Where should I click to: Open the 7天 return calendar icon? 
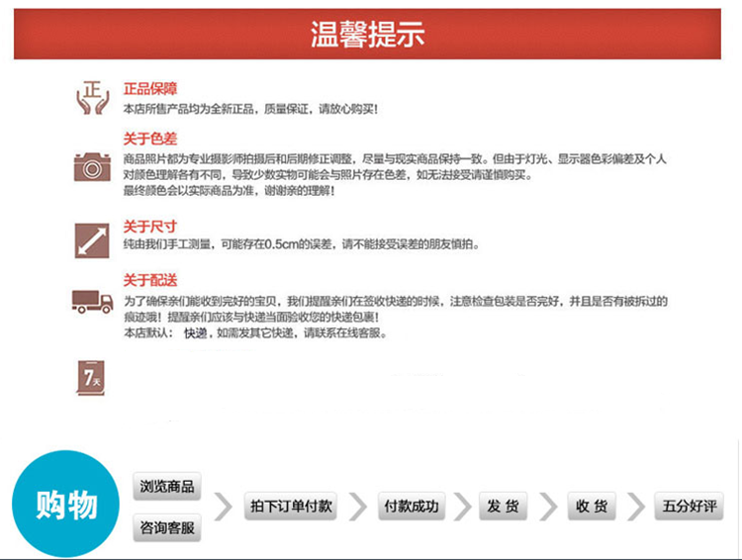[92, 377]
